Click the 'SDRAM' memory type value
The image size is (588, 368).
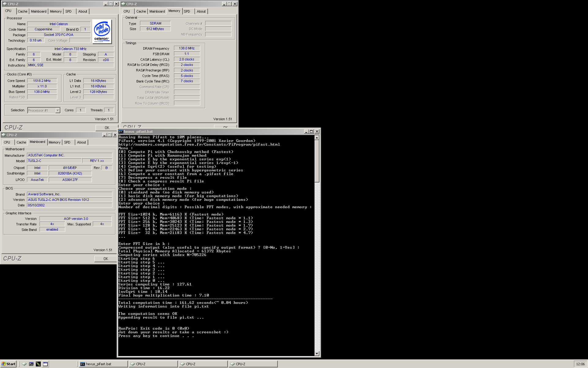[155, 24]
